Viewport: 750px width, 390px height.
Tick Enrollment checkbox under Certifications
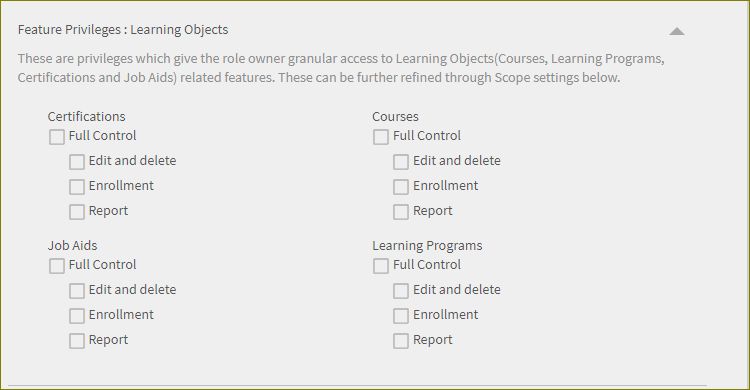coord(77,187)
